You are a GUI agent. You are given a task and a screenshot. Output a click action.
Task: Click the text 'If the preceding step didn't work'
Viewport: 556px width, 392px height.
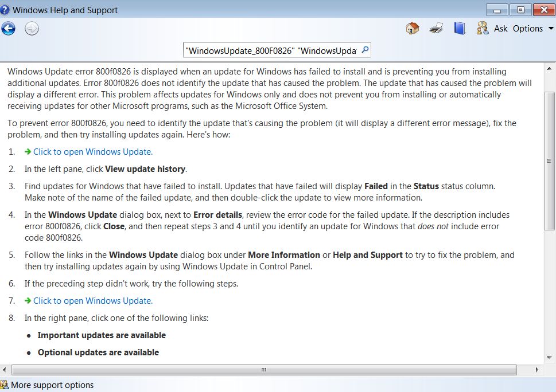click(x=87, y=284)
